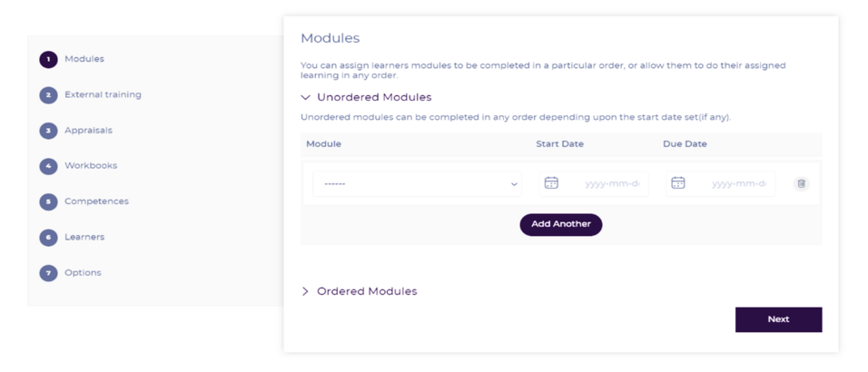The image size is (868, 372).
Task: Focus the Start Date input field
Action: [x=611, y=183]
